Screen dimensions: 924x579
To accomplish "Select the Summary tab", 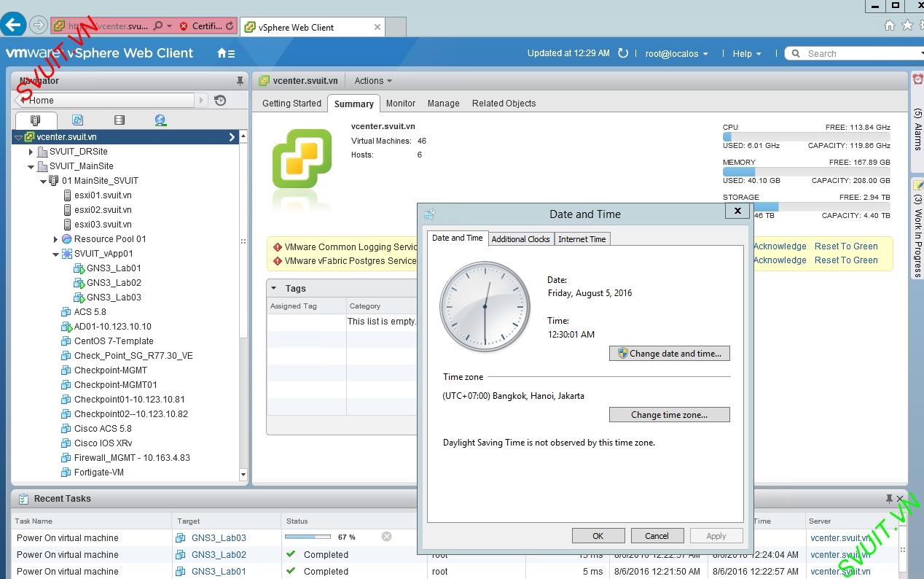I will [354, 104].
